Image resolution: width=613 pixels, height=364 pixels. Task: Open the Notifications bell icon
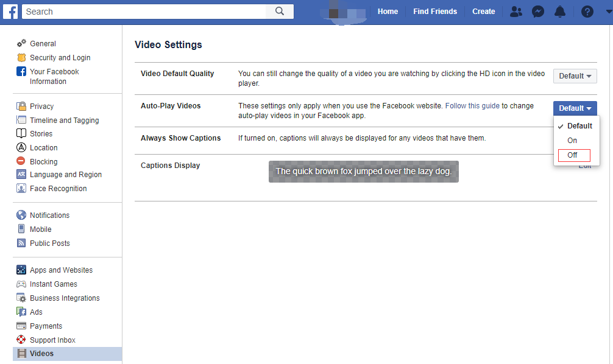pos(560,12)
